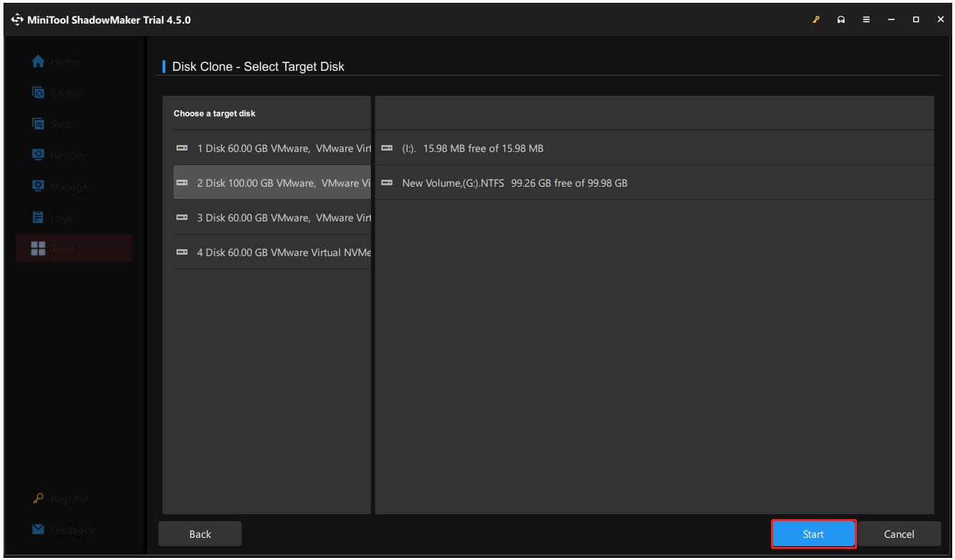
Task: Click disk icon beside 2 Disk 100.00 GB
Action: pyautogui.click(x=182, y=183)
